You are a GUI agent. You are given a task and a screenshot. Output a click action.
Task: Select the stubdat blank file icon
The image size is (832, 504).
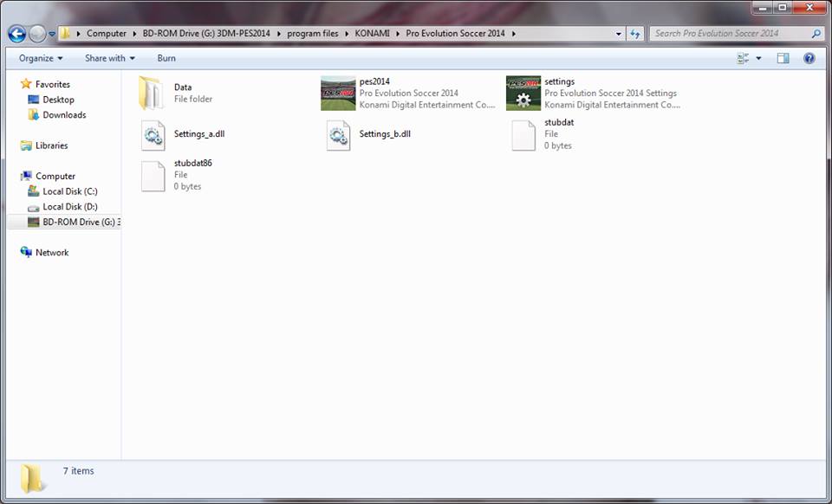click(x=523, y=135)
